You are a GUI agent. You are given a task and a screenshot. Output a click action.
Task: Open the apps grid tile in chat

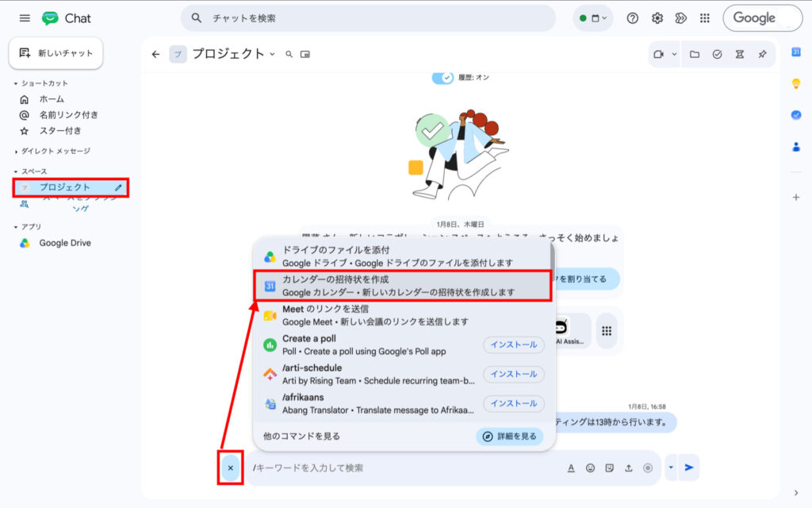click(x=607, y=331)
